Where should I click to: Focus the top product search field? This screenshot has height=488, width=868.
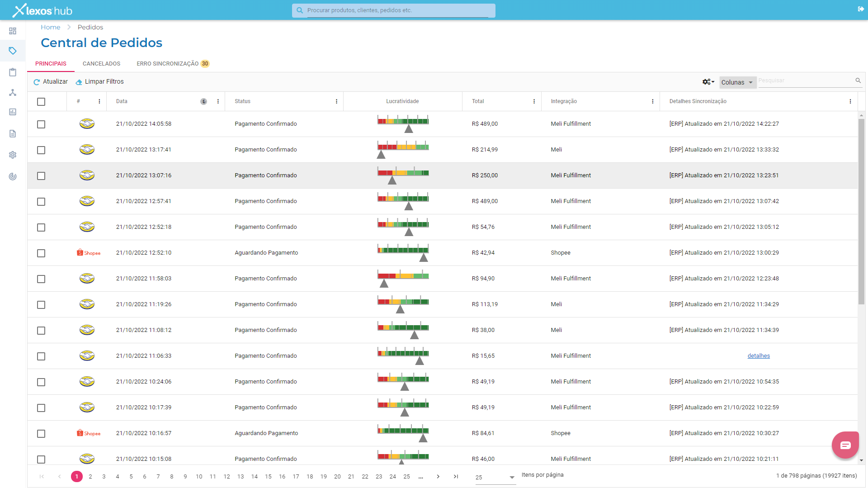tap(398, 10)
